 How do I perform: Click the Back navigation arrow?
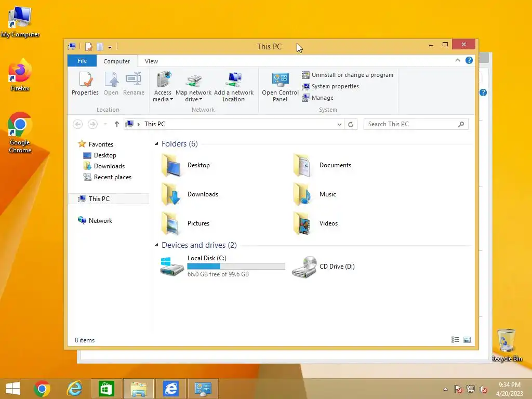[78, 124]
